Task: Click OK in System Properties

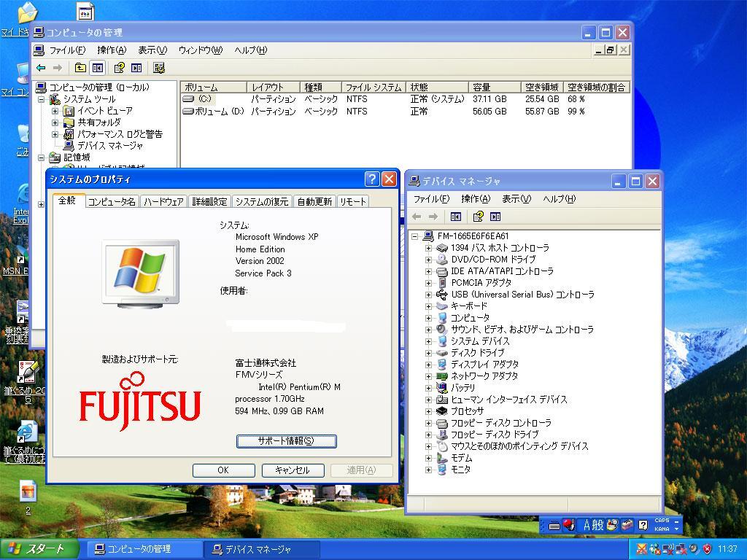Action: [x=223, y=470]
